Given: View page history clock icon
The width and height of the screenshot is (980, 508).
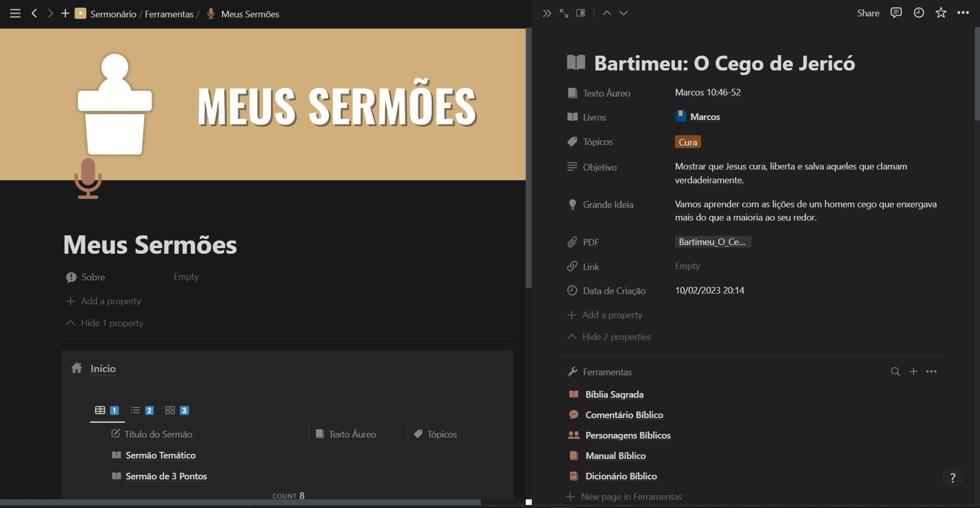Looking at the screenshot, I should click(x=919, y=13).
